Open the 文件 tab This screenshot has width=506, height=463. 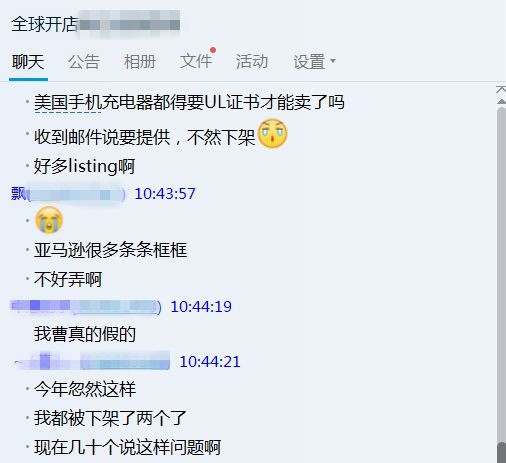[196, 62]
